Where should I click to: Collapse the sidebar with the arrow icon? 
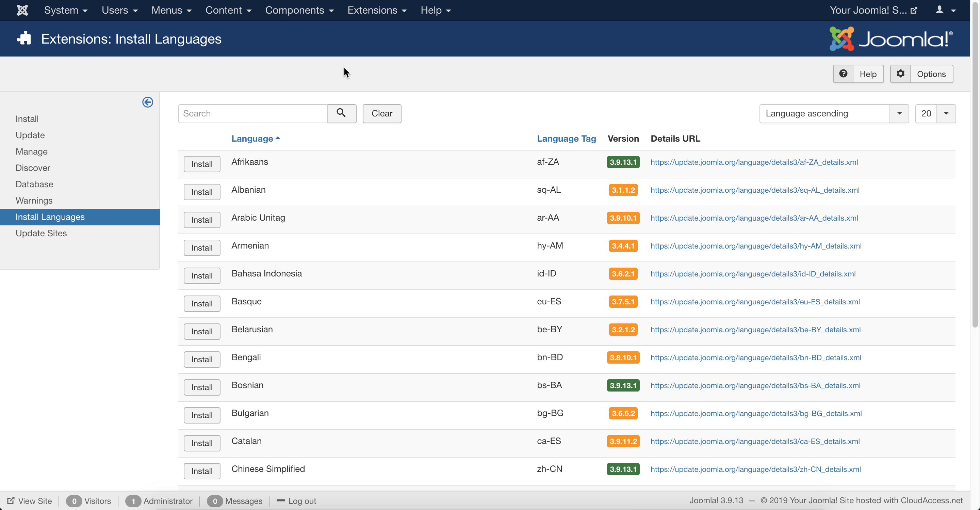tap(148, 102)
